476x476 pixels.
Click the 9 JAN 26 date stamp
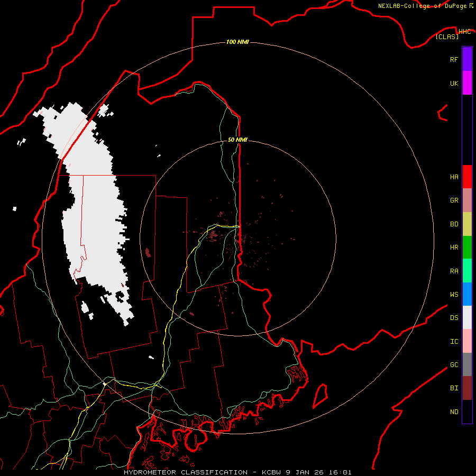(306, 472)
